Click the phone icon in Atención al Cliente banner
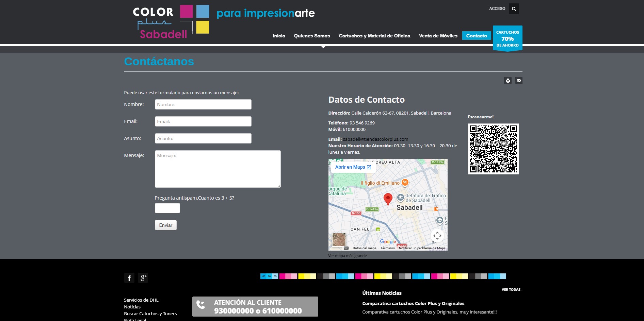Viewport: 644px width, 321px height. click(x=201, y=305)
